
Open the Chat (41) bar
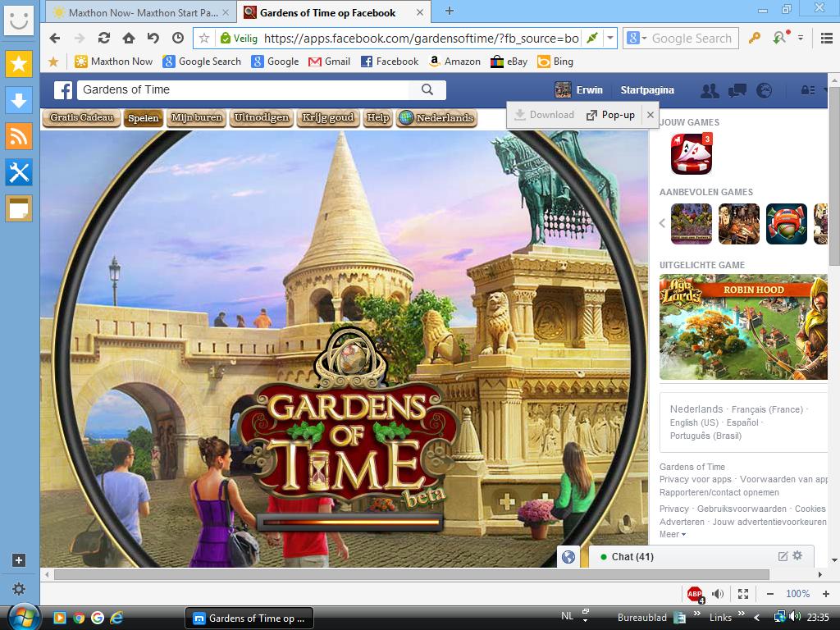702,557
